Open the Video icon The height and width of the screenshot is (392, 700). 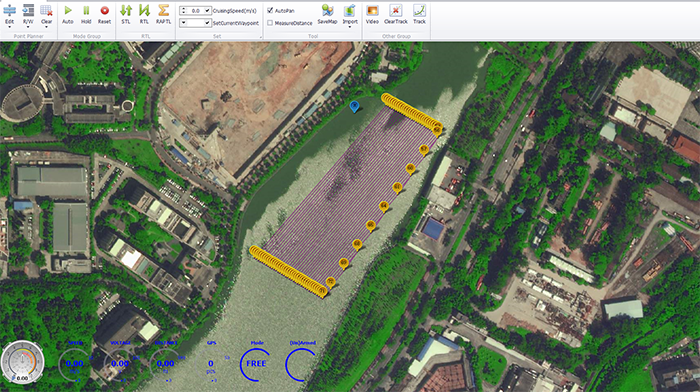point(372,10)
